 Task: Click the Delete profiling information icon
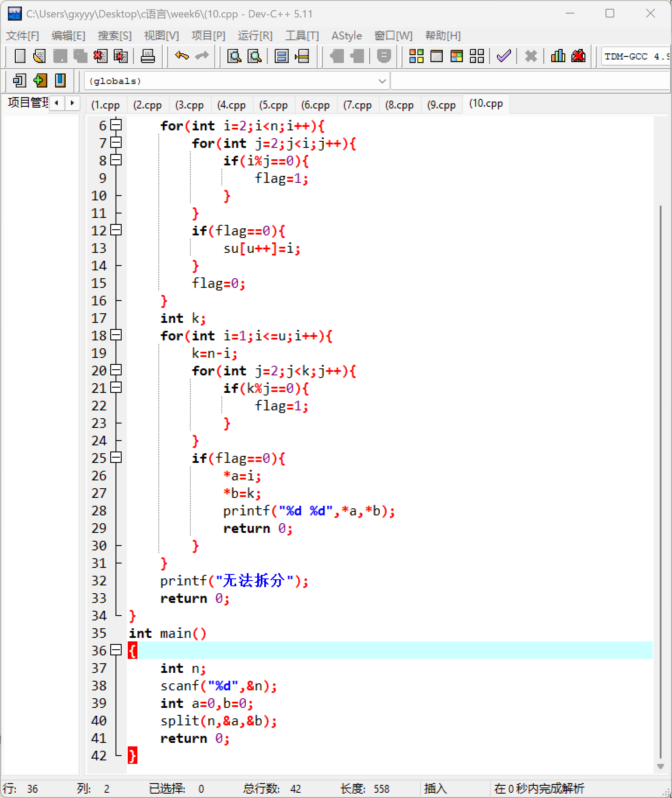click(x=578, y=56)
